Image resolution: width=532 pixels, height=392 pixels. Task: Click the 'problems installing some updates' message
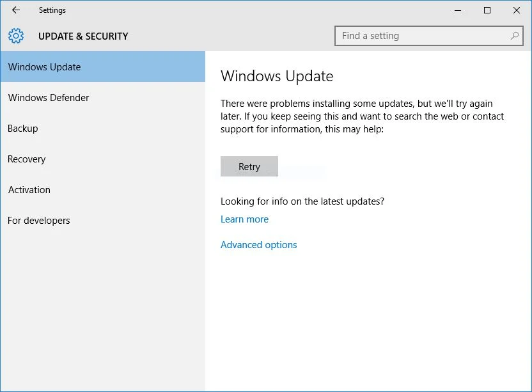point(362,116)
